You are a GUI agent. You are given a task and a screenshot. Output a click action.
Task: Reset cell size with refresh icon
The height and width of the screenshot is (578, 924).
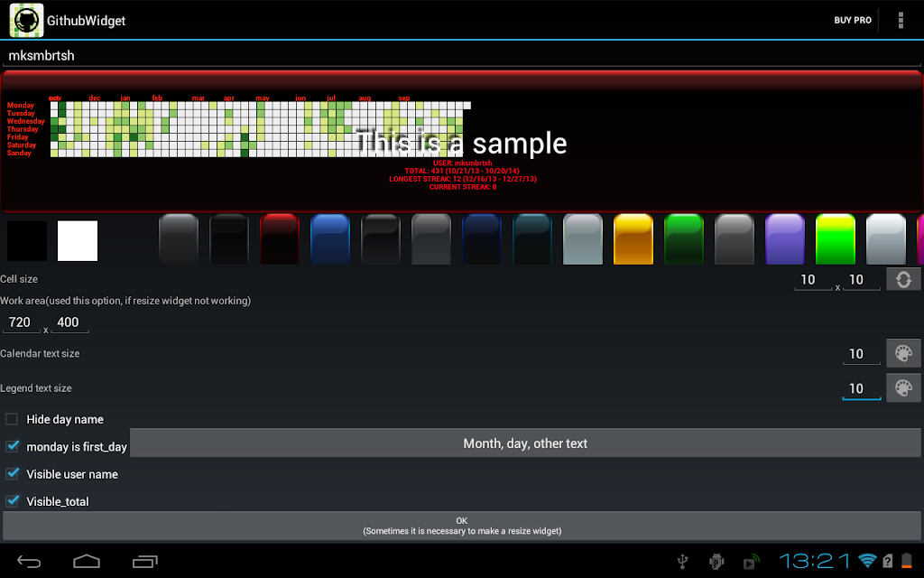pos(903,279)
